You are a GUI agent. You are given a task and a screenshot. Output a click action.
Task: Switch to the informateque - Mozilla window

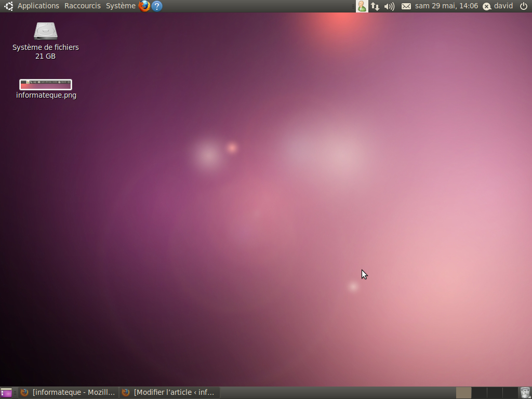click(68, 393)
